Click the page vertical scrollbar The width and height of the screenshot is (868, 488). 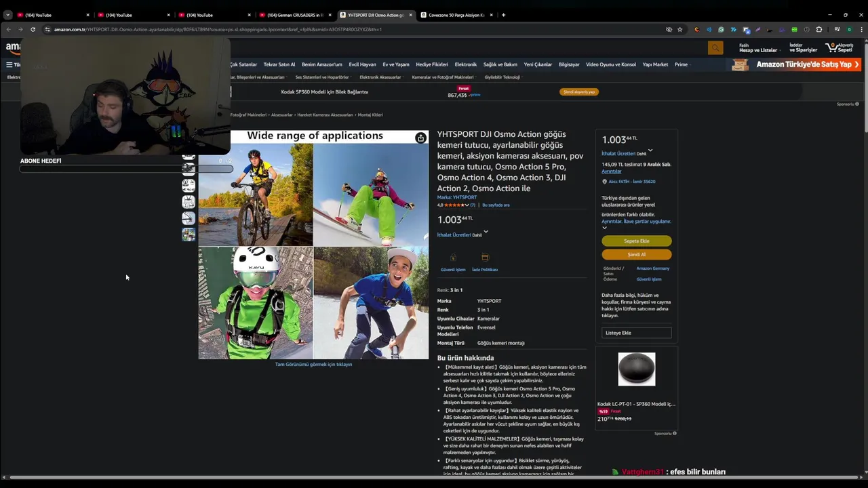pyautogui.click(x=865, y=88)
